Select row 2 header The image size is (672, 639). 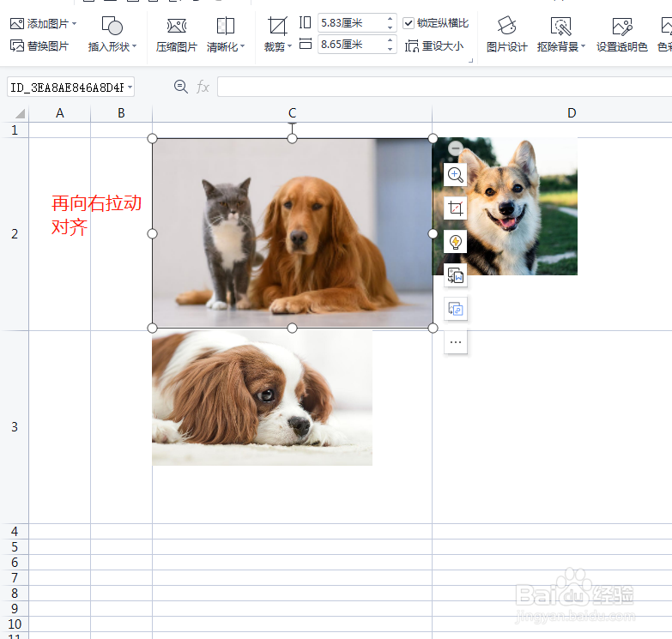(x=15, y=234)
